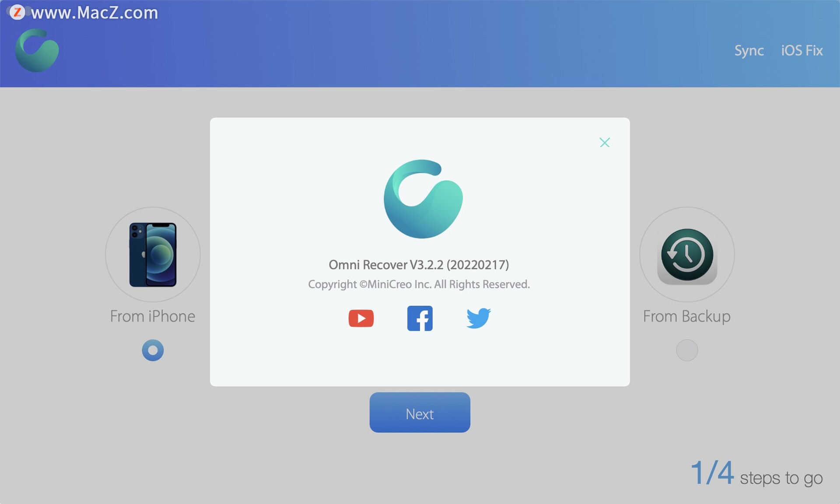Open the Facebook link icon
840x504 pixels.
(x=420, y=318)
